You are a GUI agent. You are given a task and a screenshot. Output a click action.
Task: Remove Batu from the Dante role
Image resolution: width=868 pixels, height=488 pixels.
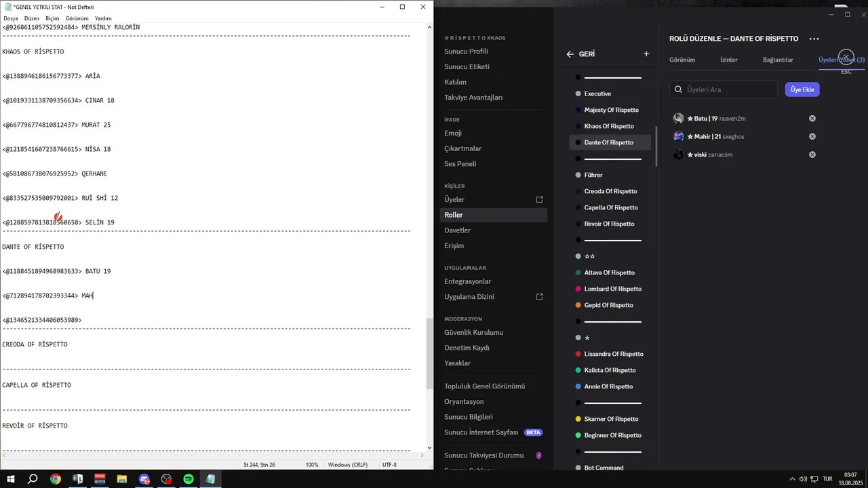(x=812, y=119)
